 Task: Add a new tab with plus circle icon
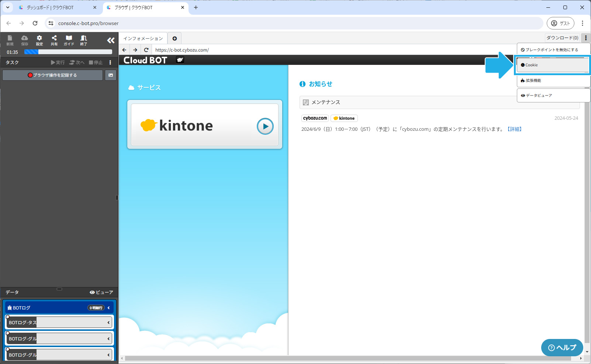[x=174, y=38]
